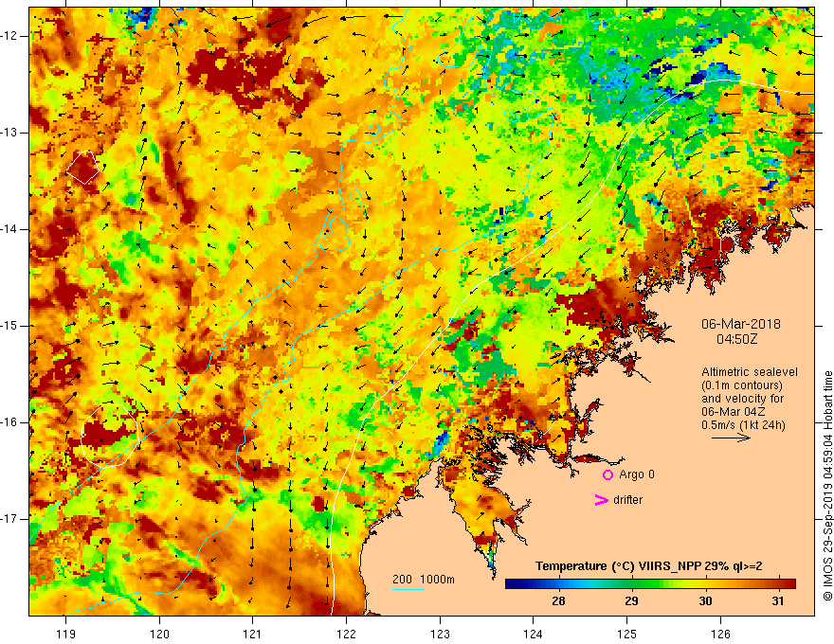Click the 'Temperature (°C) VIIRS_NPP 29% ql>=2' title
834x644 pixels.
pyautogui.click(x=649, y=566)
